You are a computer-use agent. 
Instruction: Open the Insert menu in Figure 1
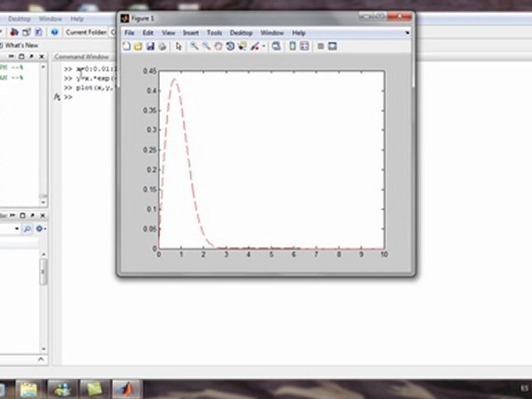[191, 33]
